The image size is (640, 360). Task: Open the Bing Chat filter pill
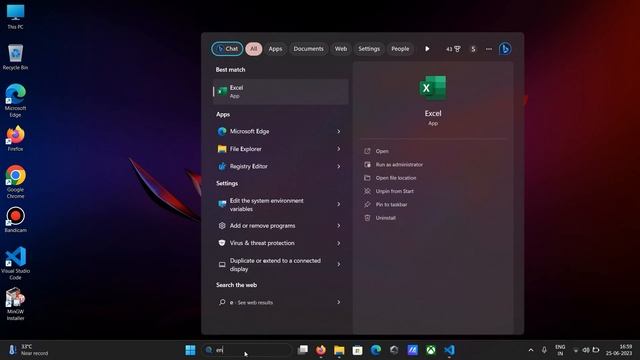[227, 49]
